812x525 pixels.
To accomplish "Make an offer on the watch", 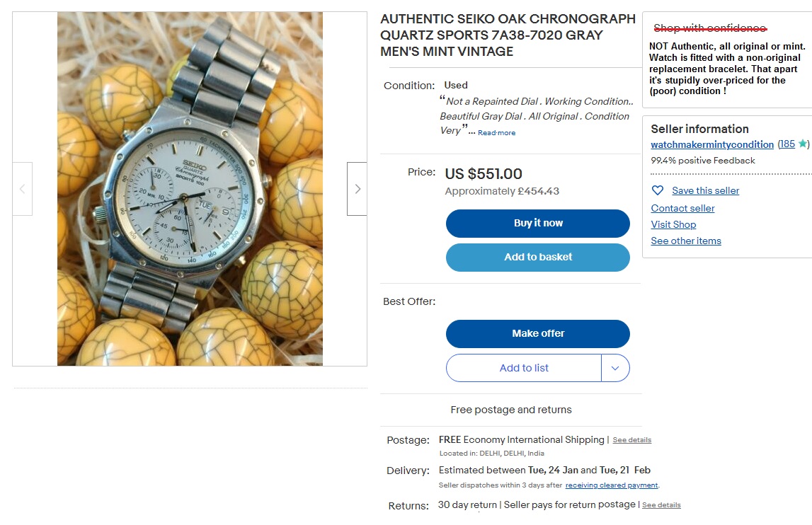I will [537, 333].
